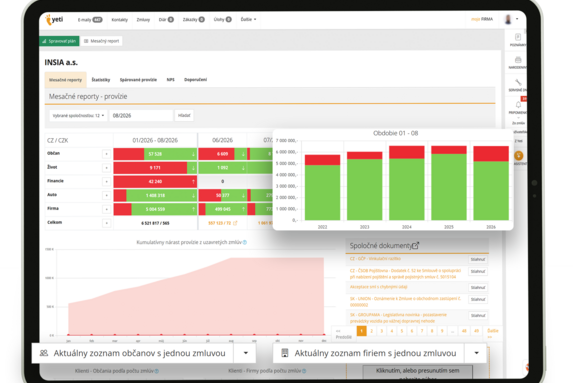Screen dimensions: 573x383
Task: Switch to Spárované provízie tab
Action: coord(138,80)
